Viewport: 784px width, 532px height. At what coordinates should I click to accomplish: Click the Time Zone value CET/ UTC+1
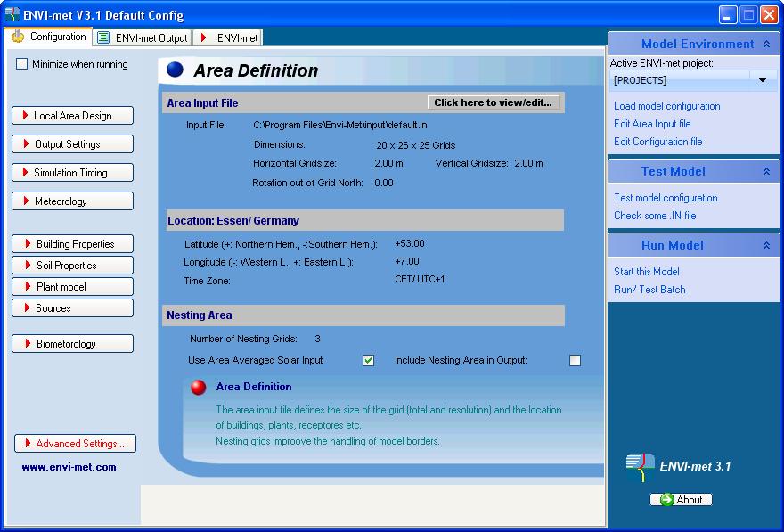[420, 279]
